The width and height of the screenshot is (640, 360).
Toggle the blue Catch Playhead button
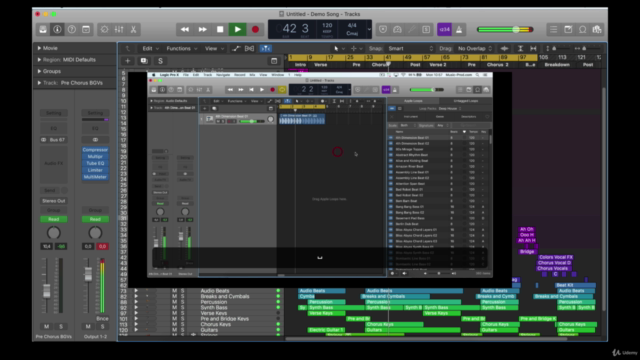pos(266,49)
